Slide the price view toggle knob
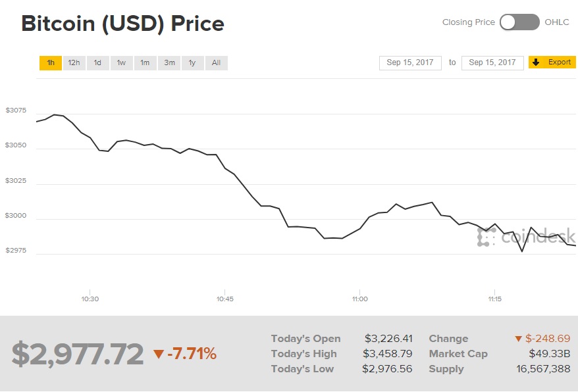Screen dimensions: 578x392 [509, 22]
